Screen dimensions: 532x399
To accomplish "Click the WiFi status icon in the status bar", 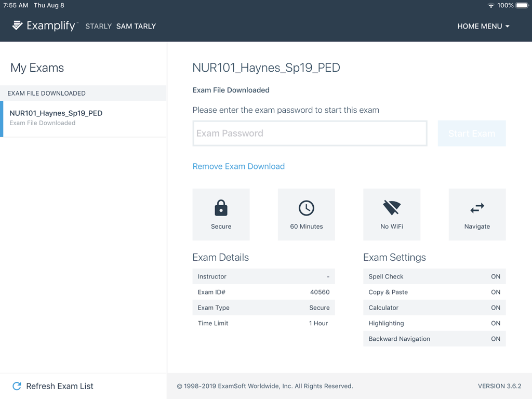I will tap(491, 5).
